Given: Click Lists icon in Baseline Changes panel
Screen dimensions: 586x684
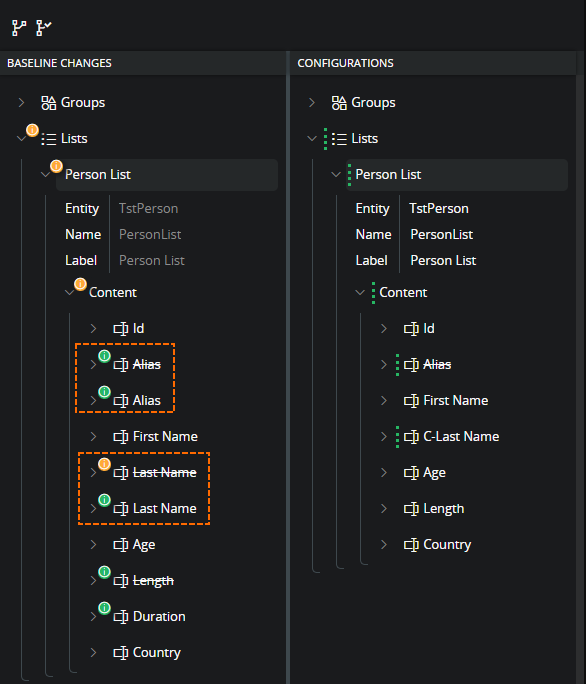Looking at the screenshot, I should (x=48, y=139).
